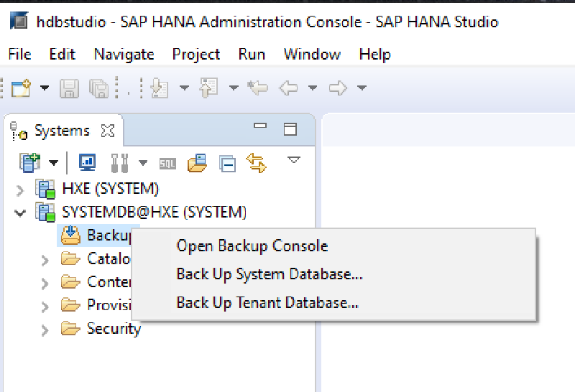Click the hdbstudio application title icon
Image resolution: width=575 pixels, height=392 pixels.
pos(19,21)
